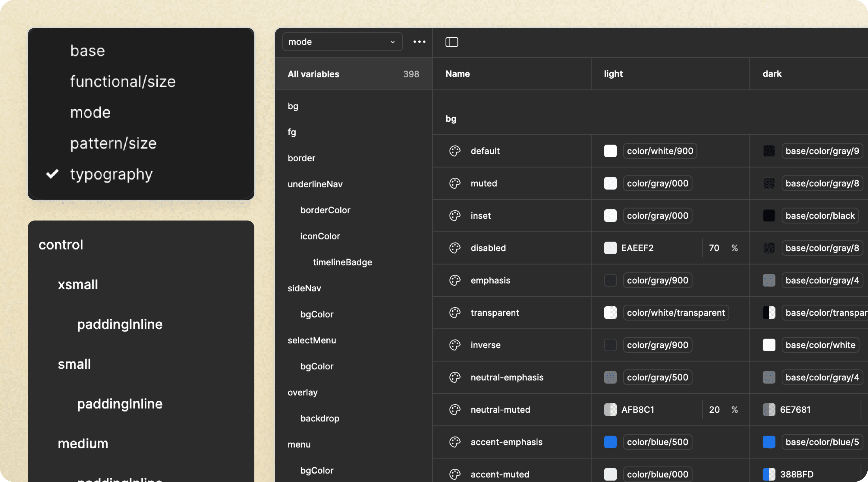
Task: Edit the disabled opacity 70 field
Action: pyautogui.click(x=714, y=248)
